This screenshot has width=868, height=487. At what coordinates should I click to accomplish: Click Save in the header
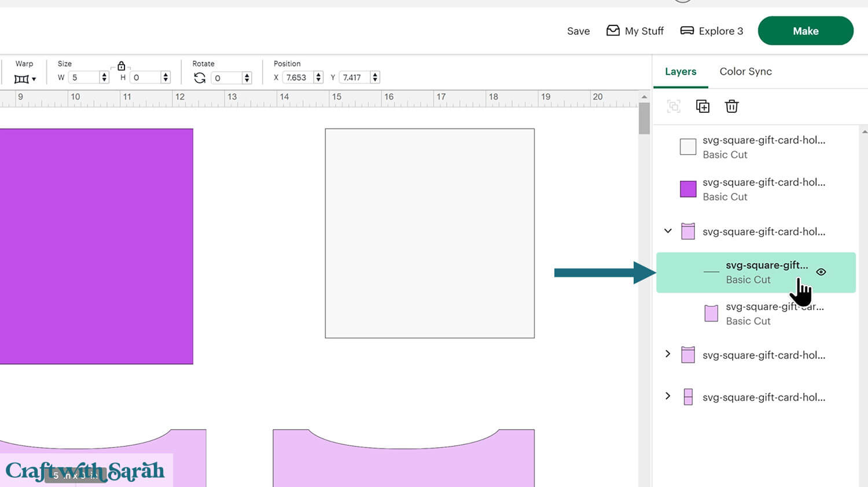click(578, 31)
